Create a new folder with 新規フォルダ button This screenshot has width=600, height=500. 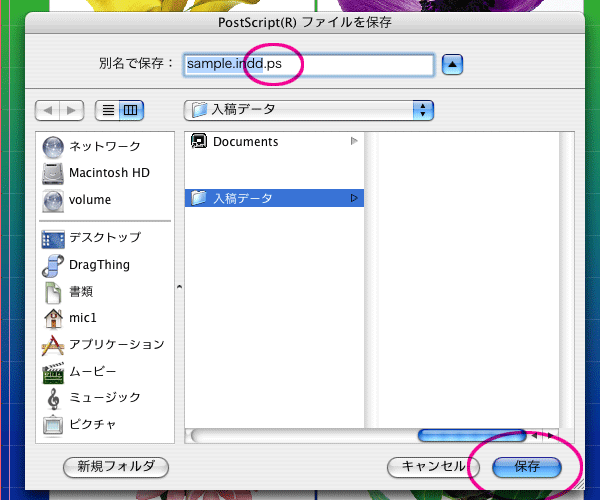116,467
